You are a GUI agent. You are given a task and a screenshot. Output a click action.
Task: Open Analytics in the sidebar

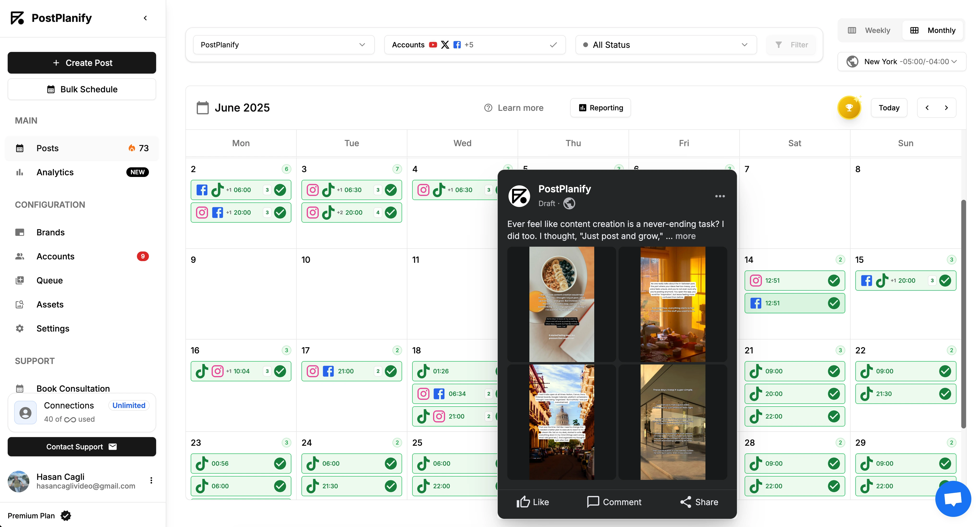point(82,172)
